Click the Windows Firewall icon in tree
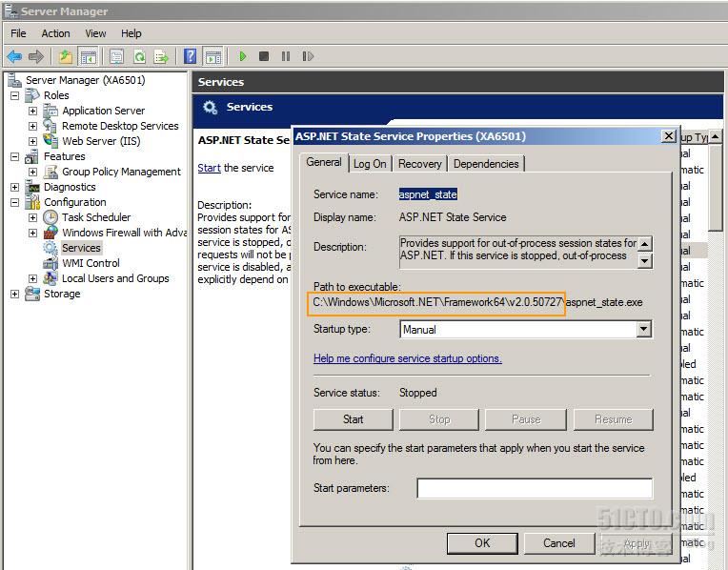The image size is (728, 570). (51, 233)
